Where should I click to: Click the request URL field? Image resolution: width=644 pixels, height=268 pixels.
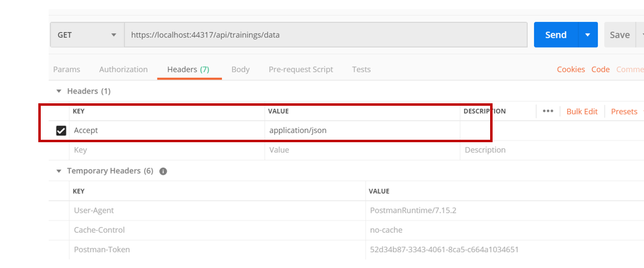pyautogui.click(x=326, y=35)
